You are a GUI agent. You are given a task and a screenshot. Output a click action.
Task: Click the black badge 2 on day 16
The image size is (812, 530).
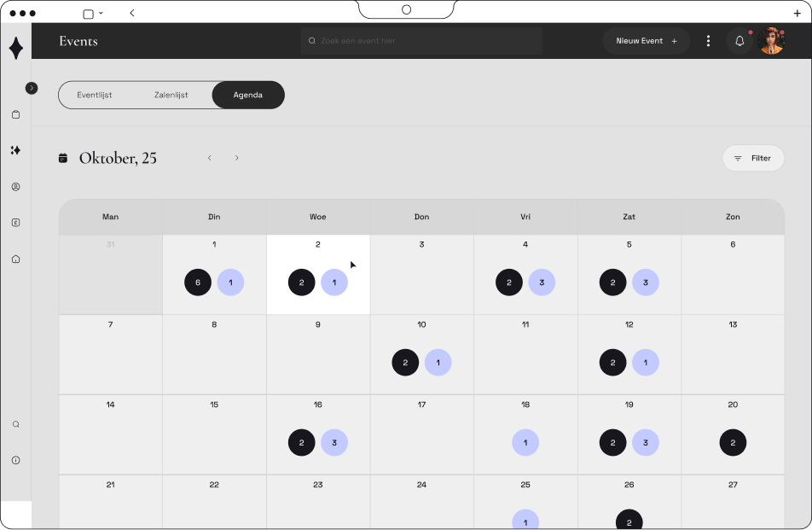[x=301, y=442]
